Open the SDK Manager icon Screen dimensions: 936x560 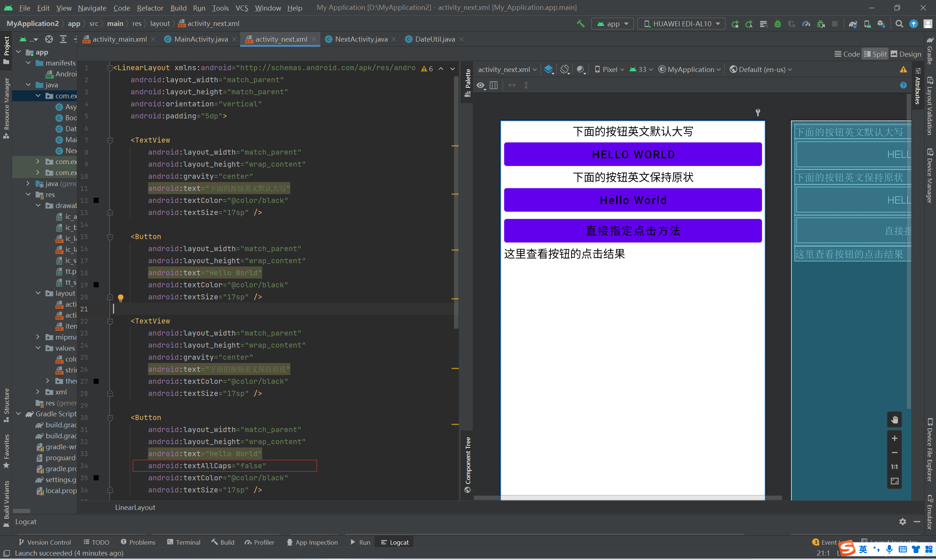point(882,24)
